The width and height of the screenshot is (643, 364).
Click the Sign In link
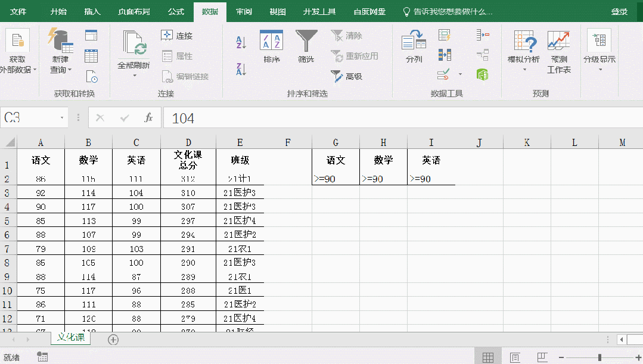pos(619,11)
